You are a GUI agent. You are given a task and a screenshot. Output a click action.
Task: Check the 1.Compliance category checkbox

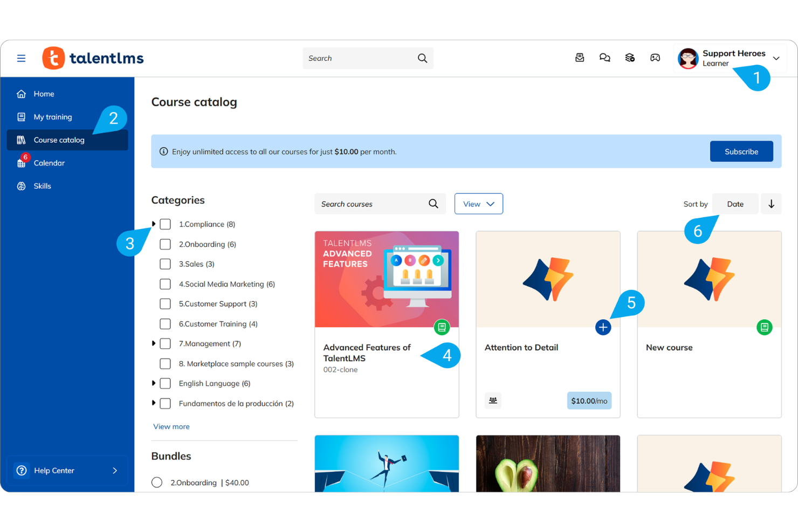165,224
